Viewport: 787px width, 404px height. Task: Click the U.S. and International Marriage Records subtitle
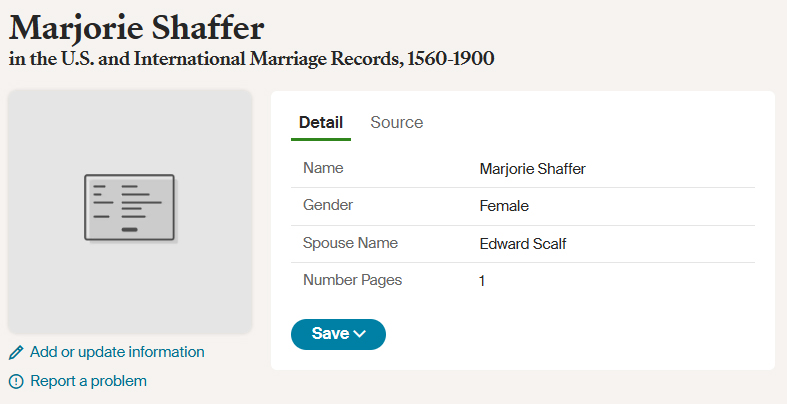coord(251,59)
